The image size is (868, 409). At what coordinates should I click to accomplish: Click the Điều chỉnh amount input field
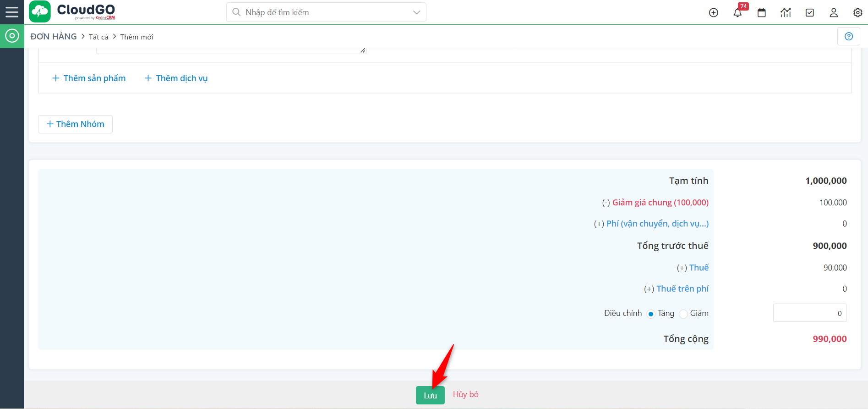pyautogui.click(x=810, y=313)
